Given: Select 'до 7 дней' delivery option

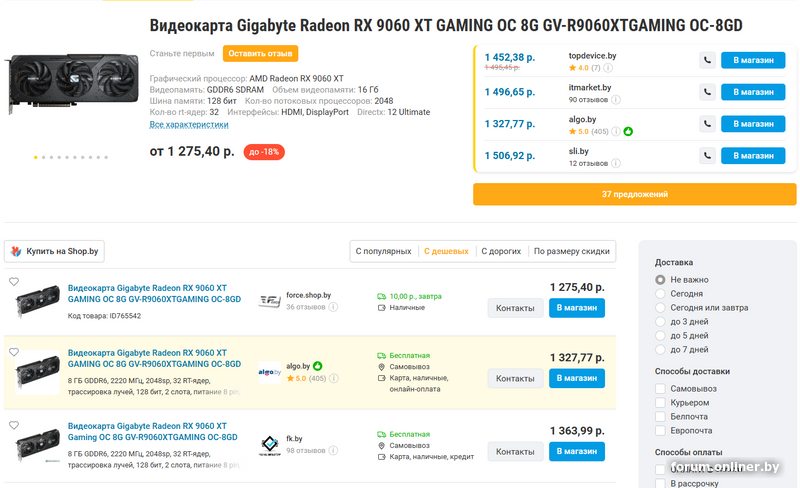Looking at the screenshot, I should (x=660, y=350).
